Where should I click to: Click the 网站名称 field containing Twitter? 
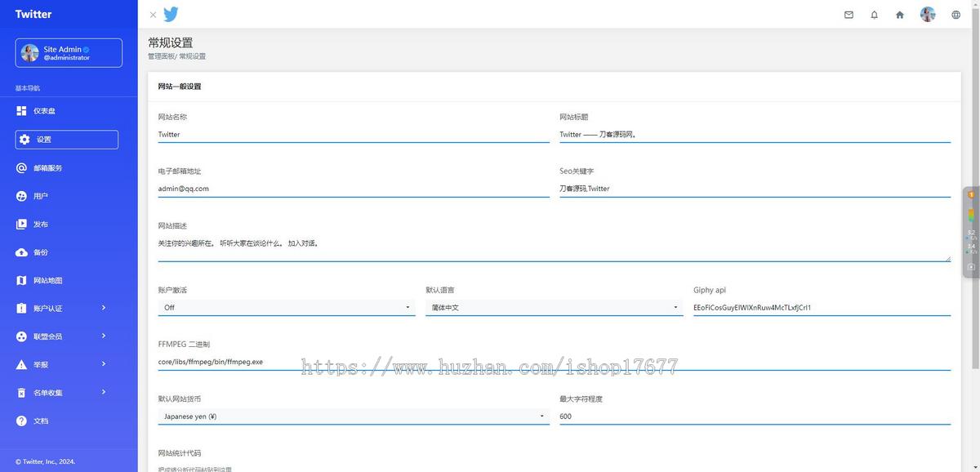[354, 135]
